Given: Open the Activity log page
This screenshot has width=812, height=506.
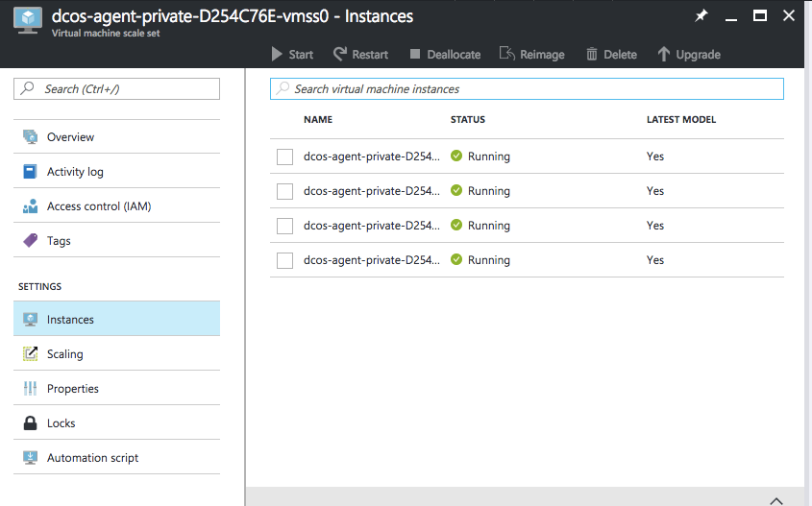Looking at the screenshot, I should (x=75, y=172).
